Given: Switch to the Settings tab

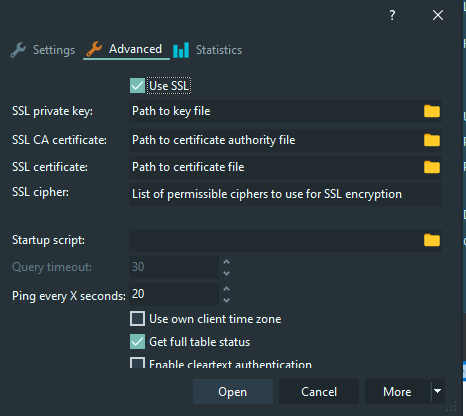Looking at the screenshot, I should pos(43,50).
